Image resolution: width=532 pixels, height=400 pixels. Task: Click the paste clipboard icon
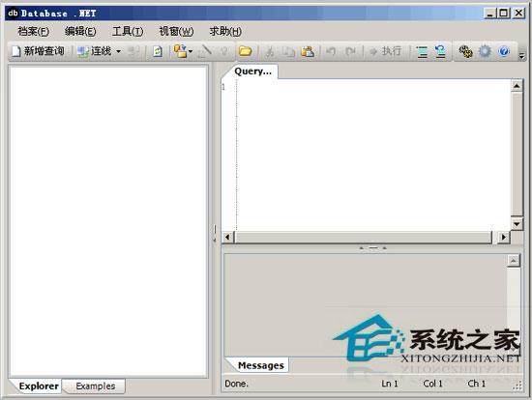tap(308, 51)
